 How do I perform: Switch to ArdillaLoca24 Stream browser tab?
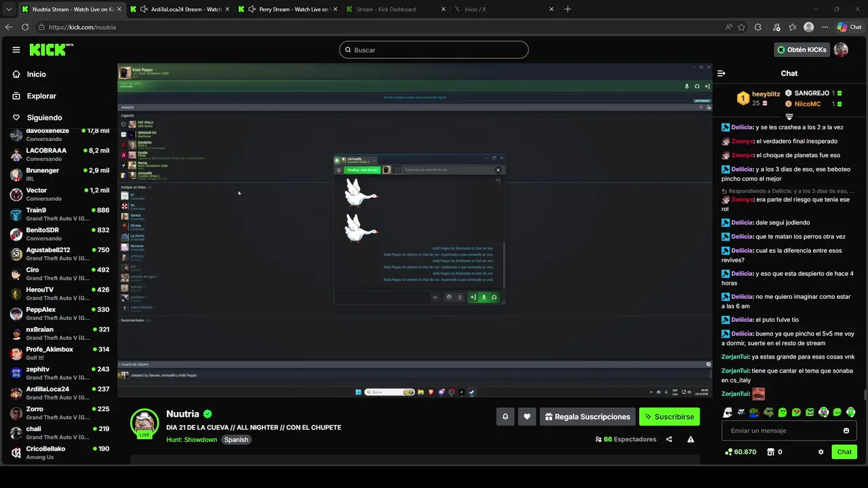click(180, 9)
